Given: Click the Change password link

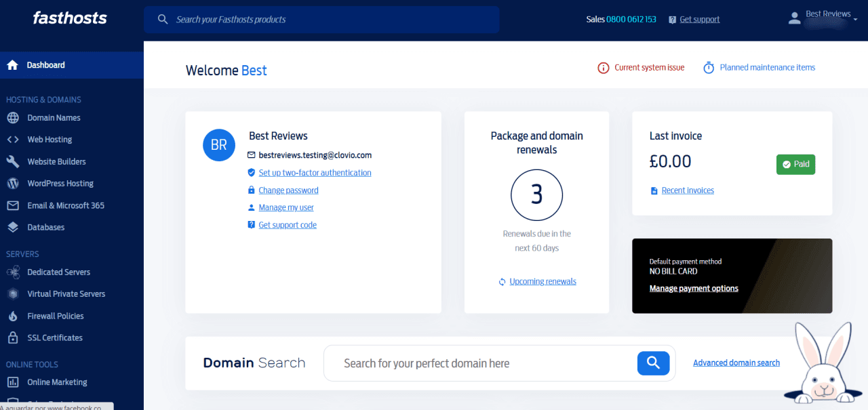Looking at the screenshot, I should tap(288, 190).
